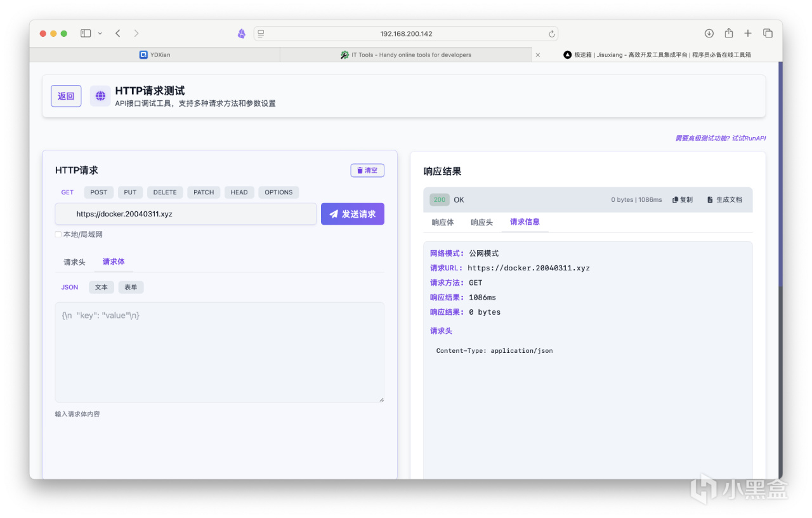Select the HEAD method
812x518 pixels.
coord(239,192)
